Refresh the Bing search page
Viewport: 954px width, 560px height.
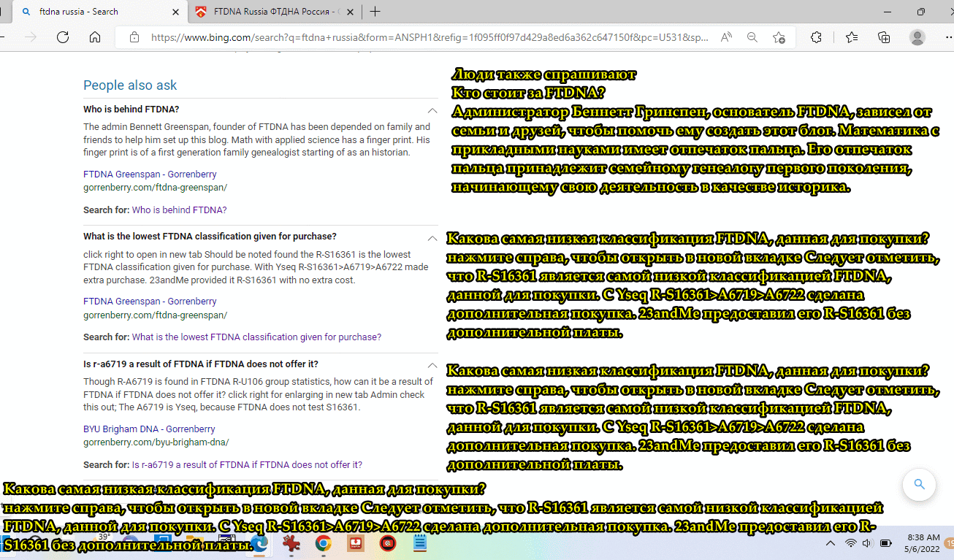[63, 37]
